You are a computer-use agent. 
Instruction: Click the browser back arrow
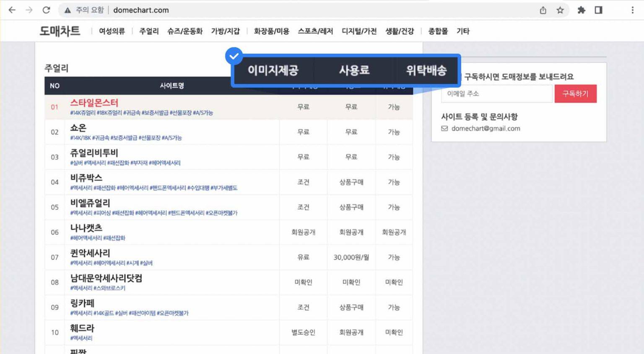12,10
